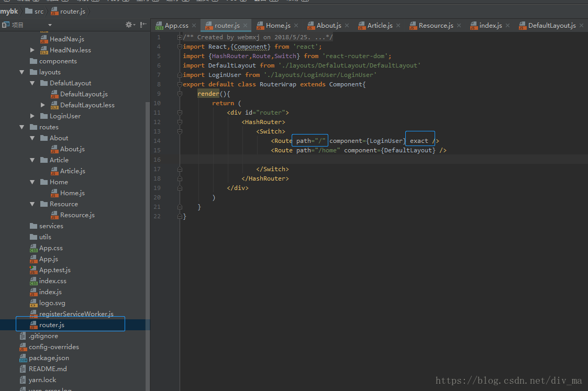Viewport: 588px width, 391px height.
Task: Fold the Switch element on line 13
Action: coord(180,131)
